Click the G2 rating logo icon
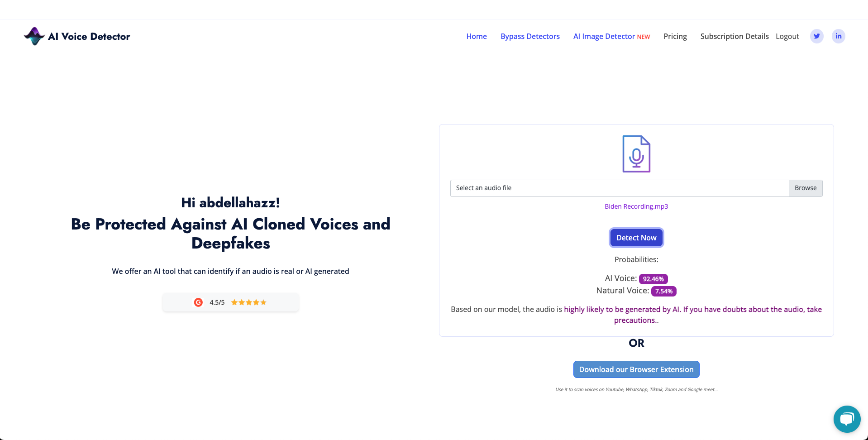 point(198,302)
